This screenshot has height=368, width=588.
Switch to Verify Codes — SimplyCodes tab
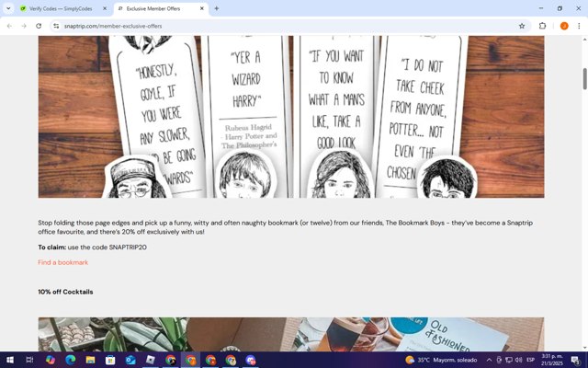click(61, 8)
